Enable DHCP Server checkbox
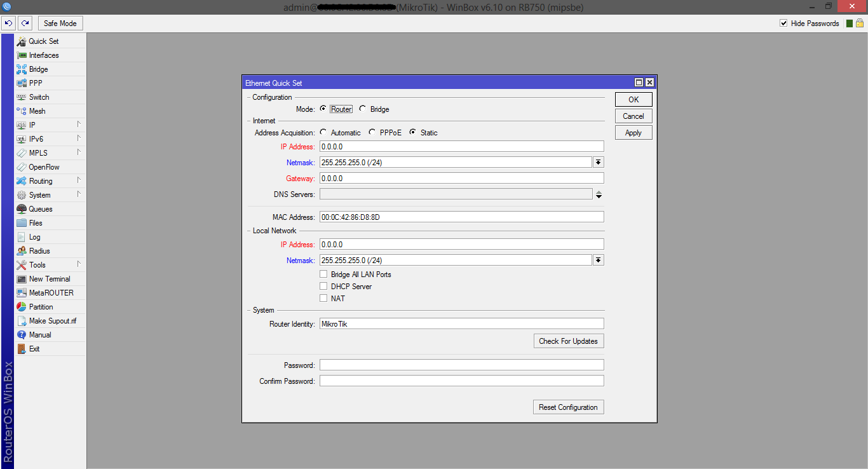The height and width of the screenshot is (469, 868). 323,287
